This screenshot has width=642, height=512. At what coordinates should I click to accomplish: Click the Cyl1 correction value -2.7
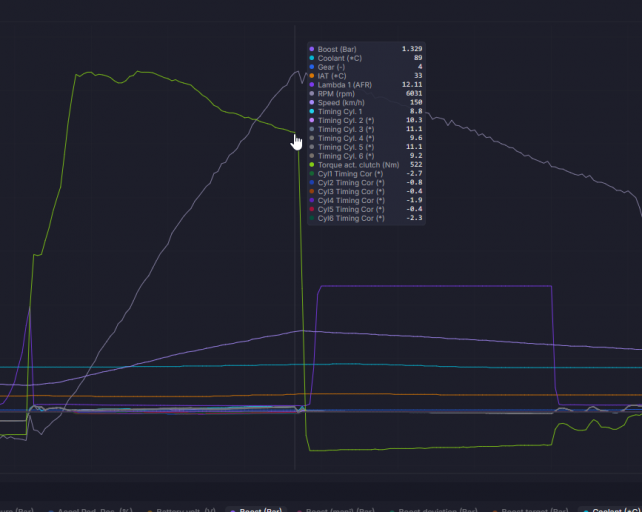pos(414,174)
